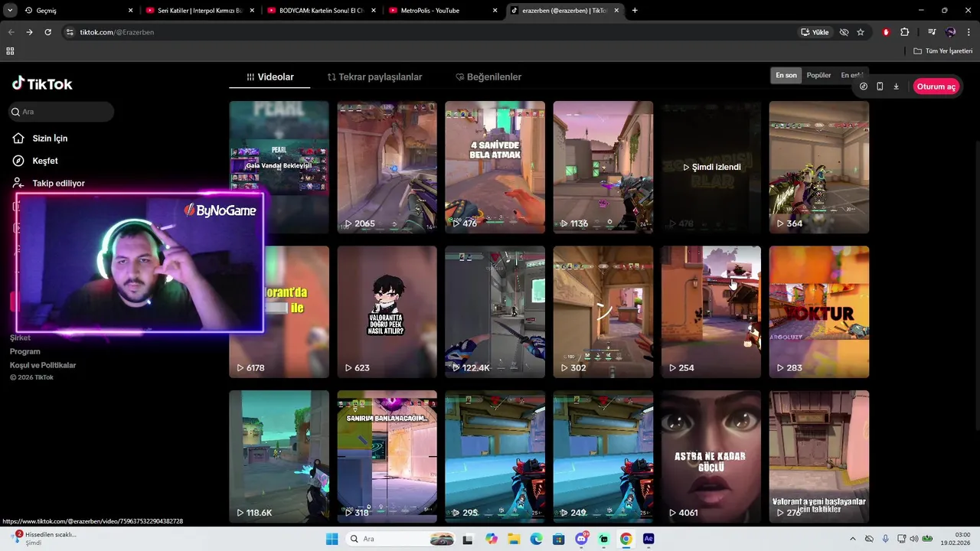
Task: Open the video with 118.6K views
Action: pyautogui.click(x=279, y=456)
